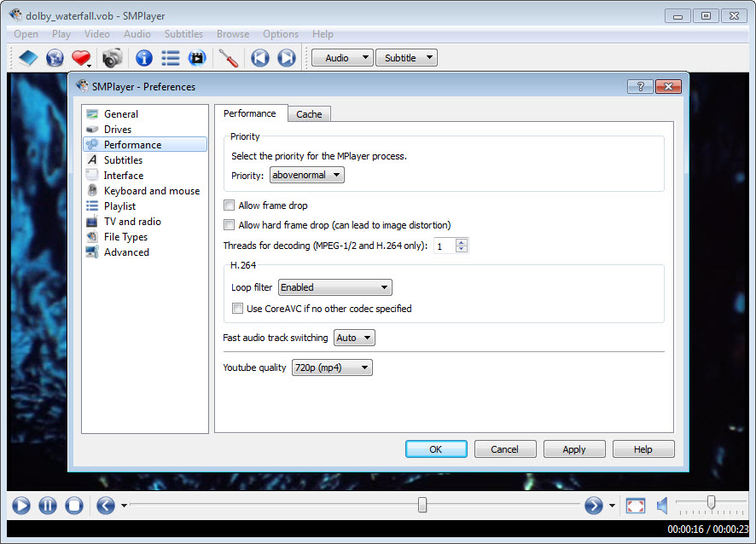The height and width of the screenshot is (544, 756).
Task: Open the Subtitle toolbar dropdown
Action: pos(406,58)
